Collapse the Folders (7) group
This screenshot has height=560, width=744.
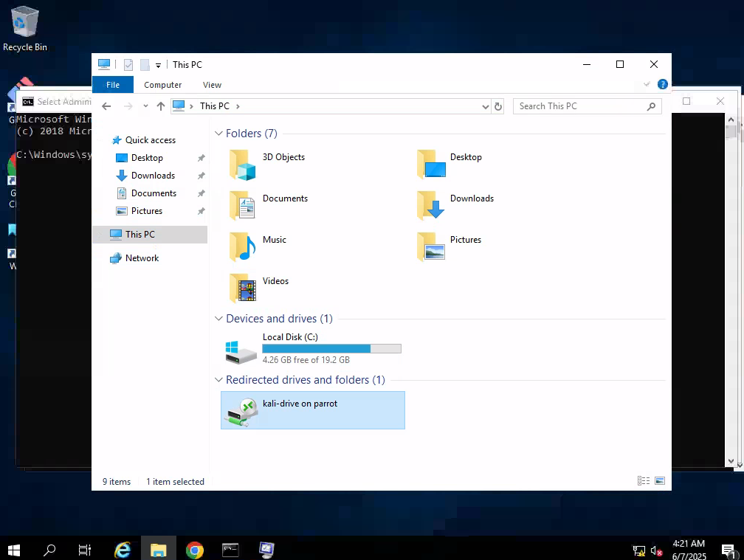click(x=218, y=134)
